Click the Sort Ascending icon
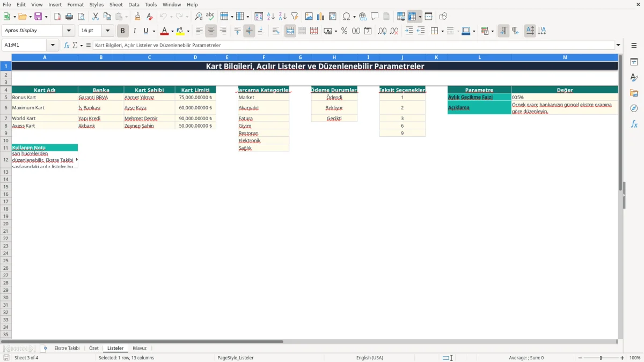This screenshot has width=644, height=362. 271,17
